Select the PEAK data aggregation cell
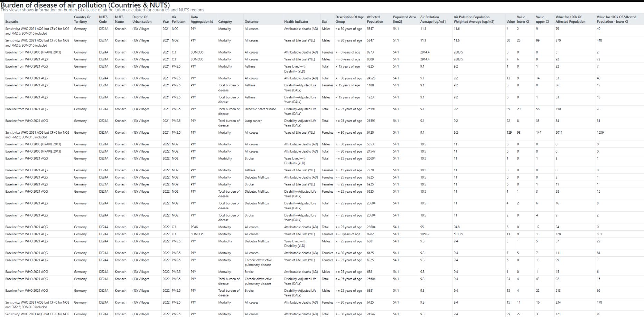The image size is (644, 317). (x=194, y=227)
